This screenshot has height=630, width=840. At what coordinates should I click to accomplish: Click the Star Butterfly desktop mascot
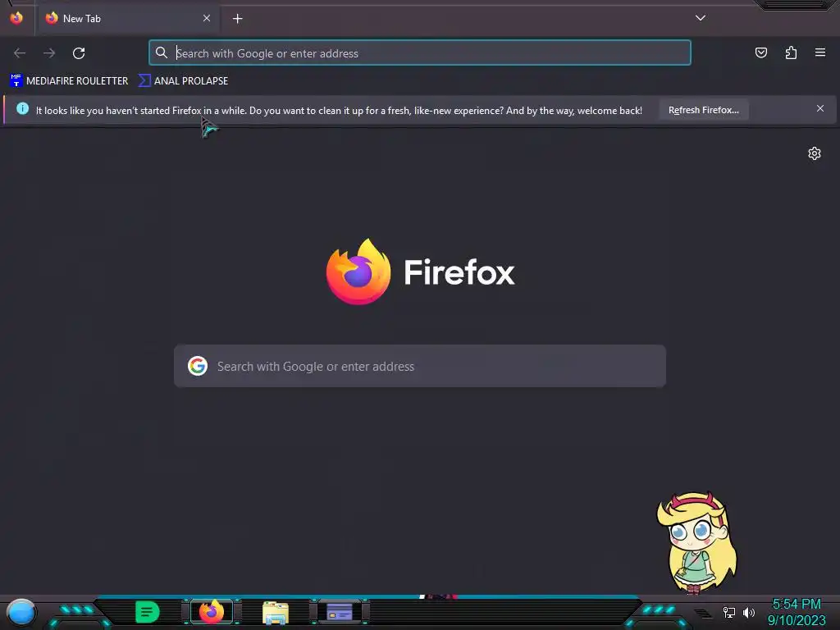[x=696, y=542]
